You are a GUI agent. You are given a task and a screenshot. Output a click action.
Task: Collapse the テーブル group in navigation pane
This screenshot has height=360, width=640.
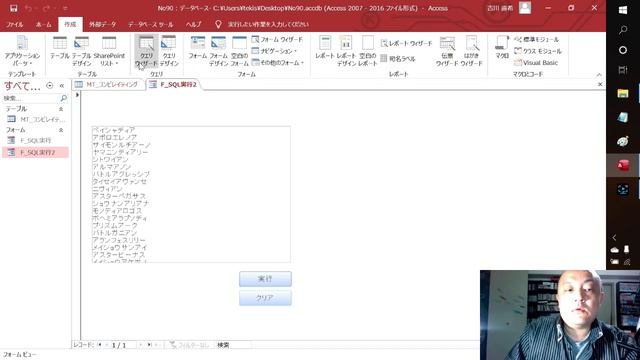(x=61, y=109)
